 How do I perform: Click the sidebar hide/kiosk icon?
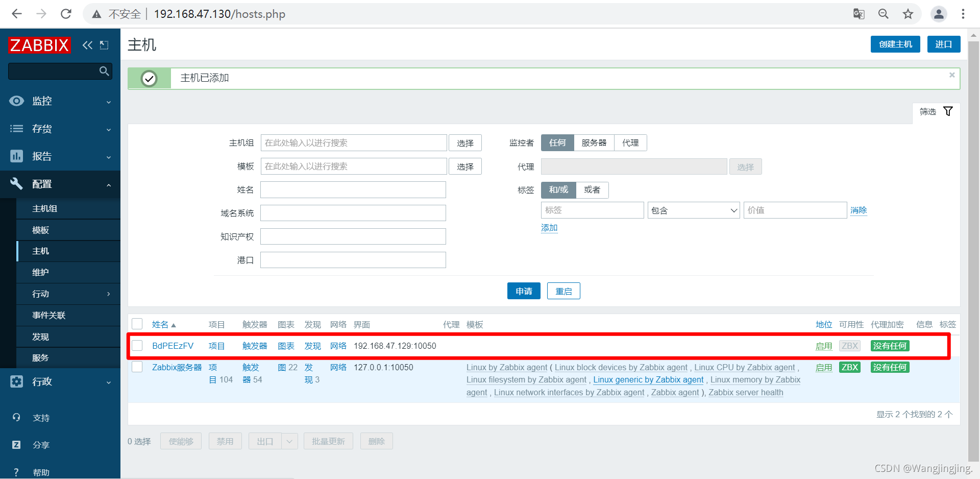pyautogui.click(x=104, y=45)
